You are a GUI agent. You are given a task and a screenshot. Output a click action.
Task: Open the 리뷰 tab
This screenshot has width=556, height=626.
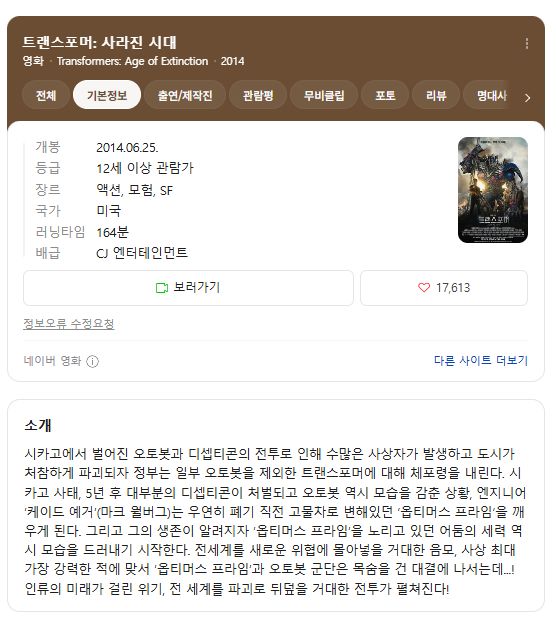(x=435, y=95)
